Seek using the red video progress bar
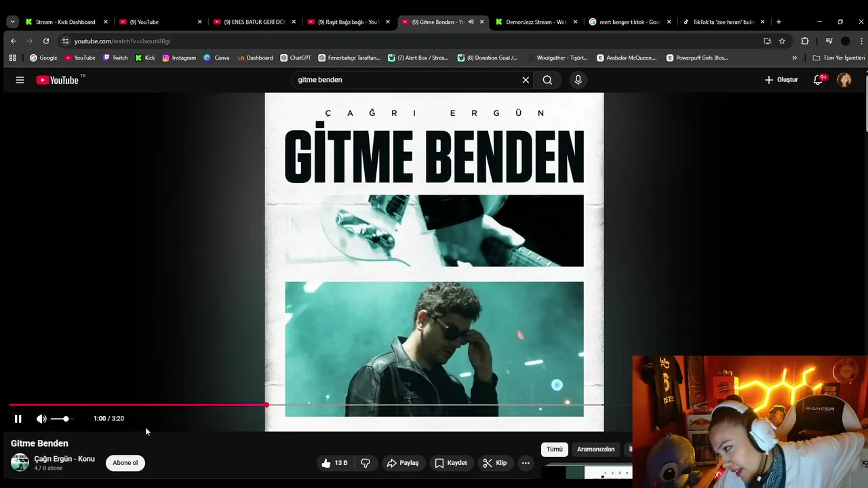The image size is (868, 488). [138, 405]
